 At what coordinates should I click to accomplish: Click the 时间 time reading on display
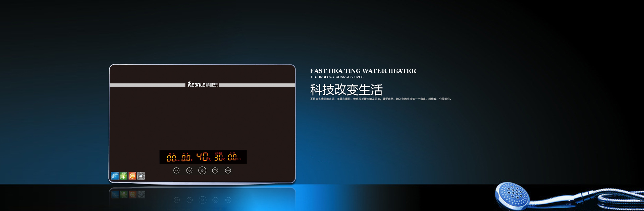(x=172, y=157)
